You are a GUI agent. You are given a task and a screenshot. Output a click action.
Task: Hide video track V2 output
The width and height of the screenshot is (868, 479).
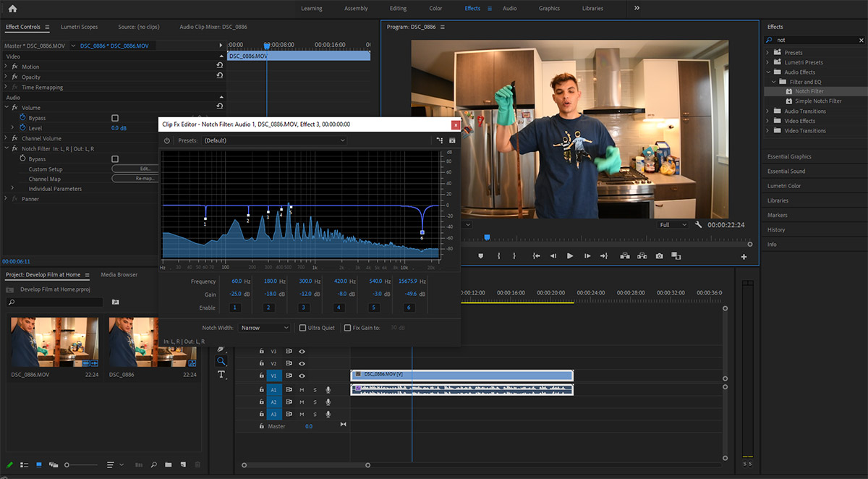tap(302, 363)
